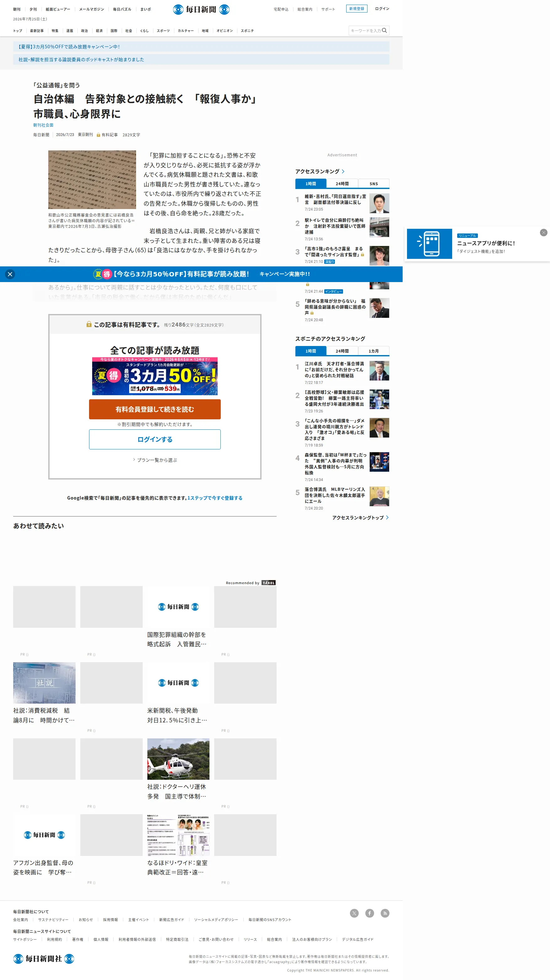Click the 夏得 3カ月50%OFF banner image in paywall
This screenshot has width=550, height=980.
155,376
